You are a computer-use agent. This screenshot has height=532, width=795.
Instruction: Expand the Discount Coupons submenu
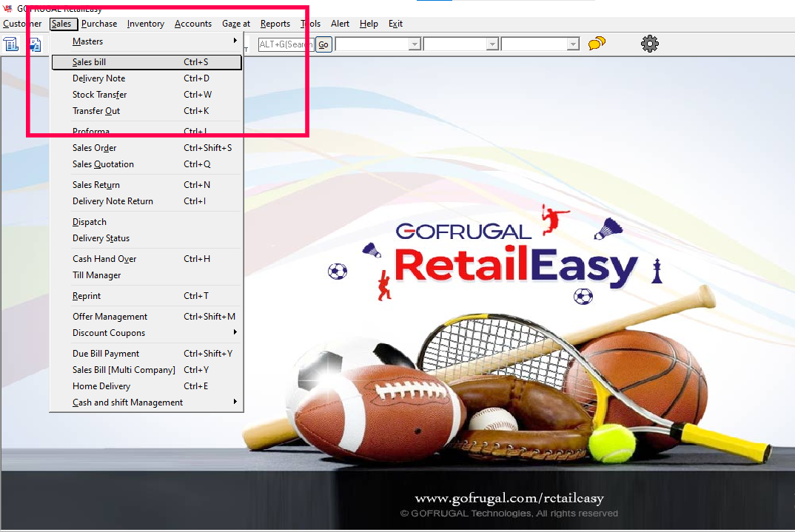click(x=147, y=333)
